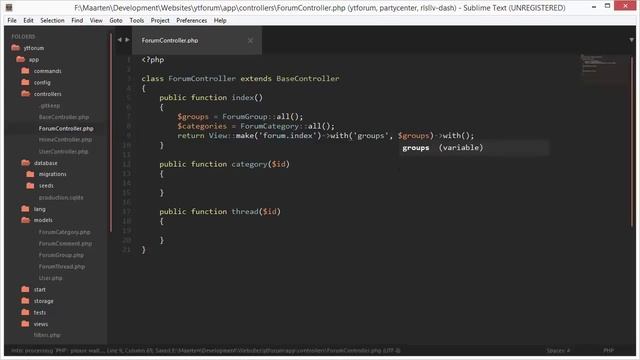The height and width of the screenshot is (360, 640).
Task: Open the Edit menu
Action: (x=28, y=20)
